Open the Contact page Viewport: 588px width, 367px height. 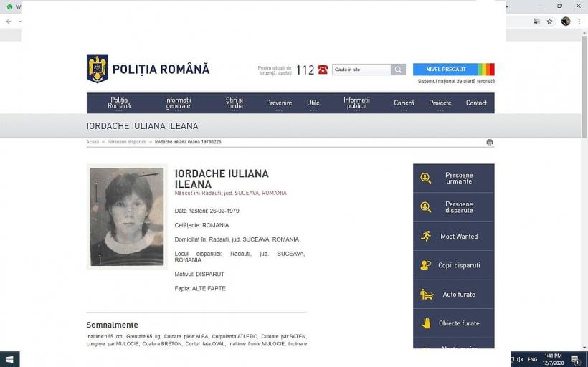[476, 103]
